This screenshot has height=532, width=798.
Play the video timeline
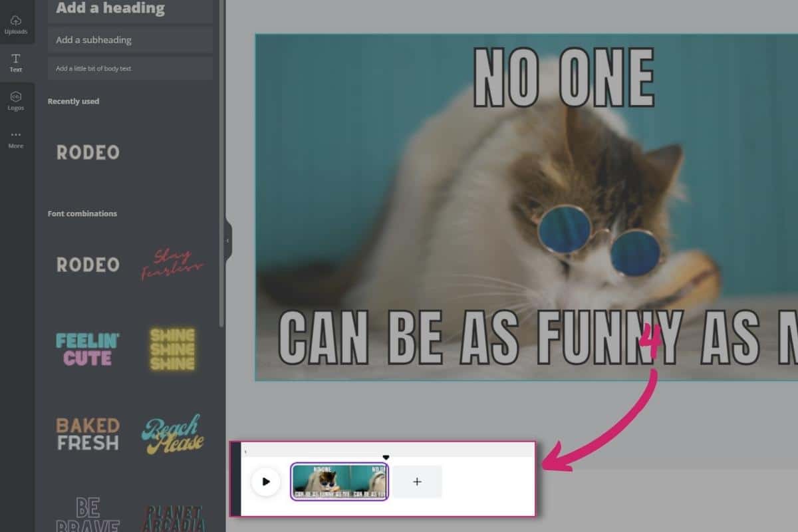[x=266, y=481]
